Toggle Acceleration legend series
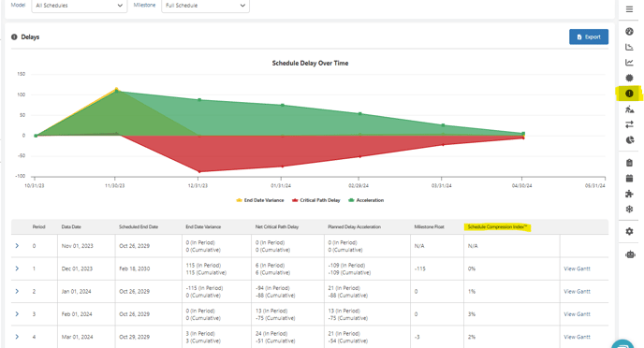 [366, 200]
